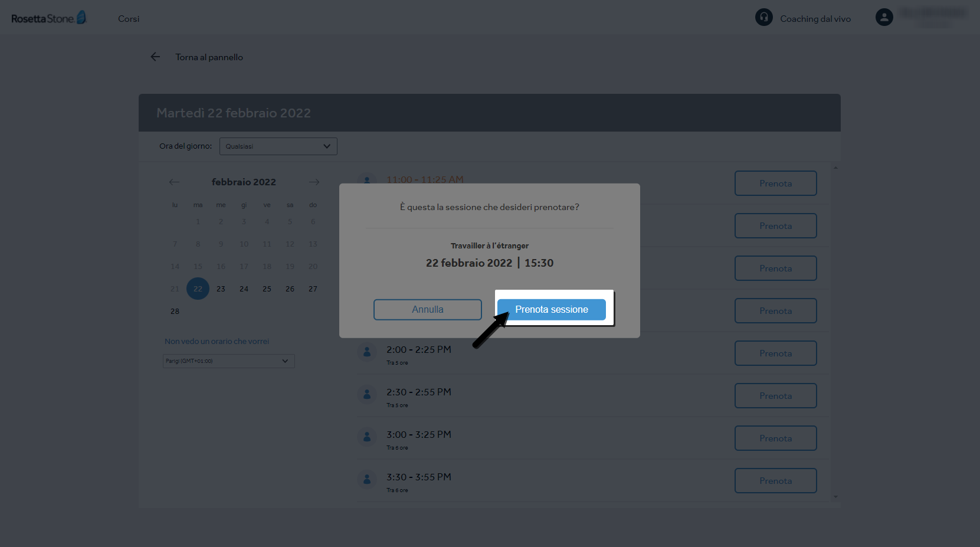Select February 24 in the calendar
The image size is (980, 547).
pos(244,289)
